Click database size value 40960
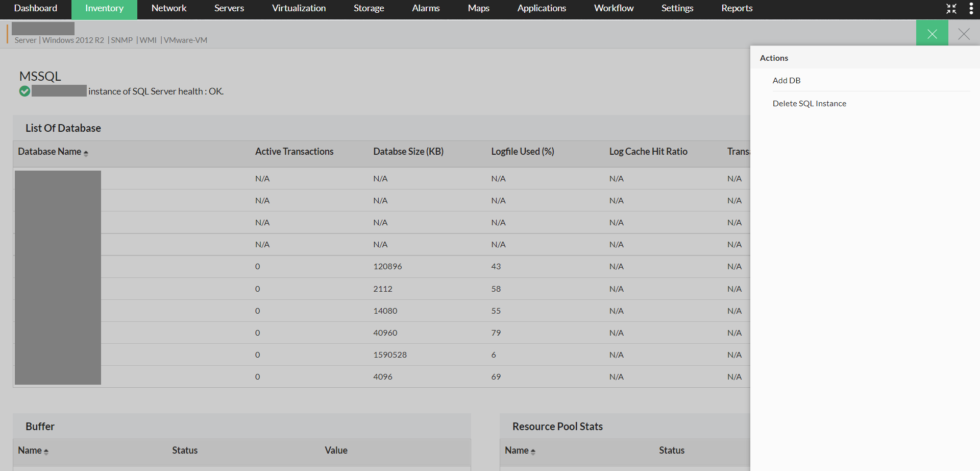The height and width of the screenshot is (471, 980). click(385, 333)
